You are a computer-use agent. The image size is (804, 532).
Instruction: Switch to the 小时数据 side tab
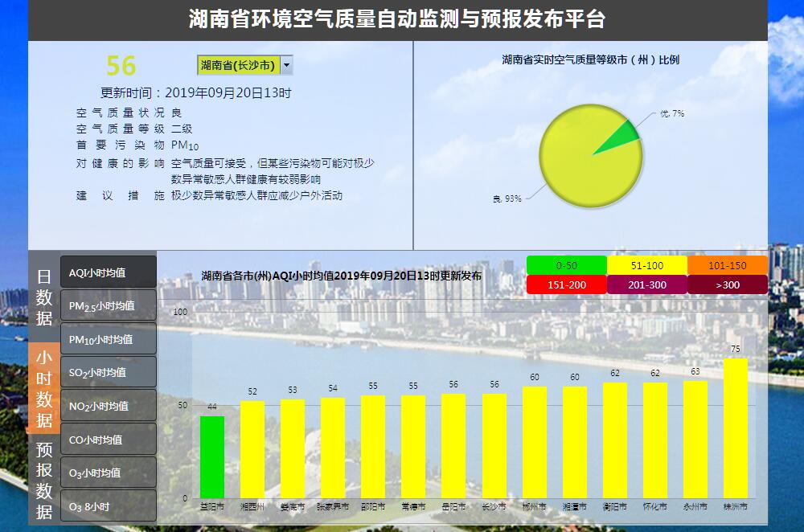point(44,388)
